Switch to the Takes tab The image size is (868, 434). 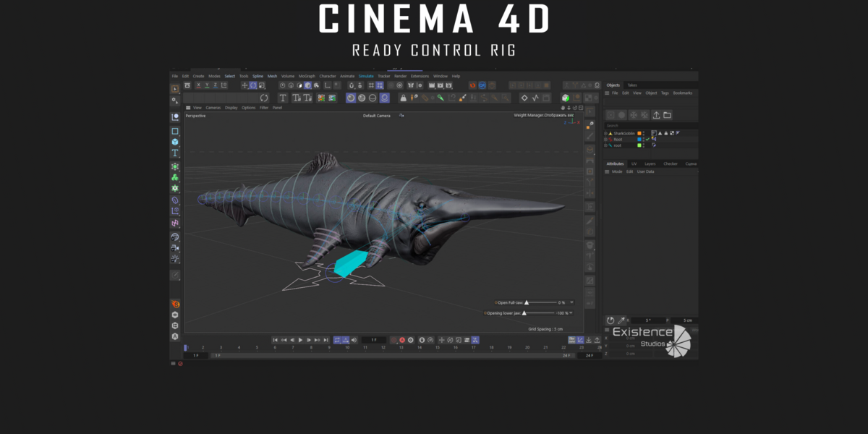pyautogui.click(x=632, y=85)
